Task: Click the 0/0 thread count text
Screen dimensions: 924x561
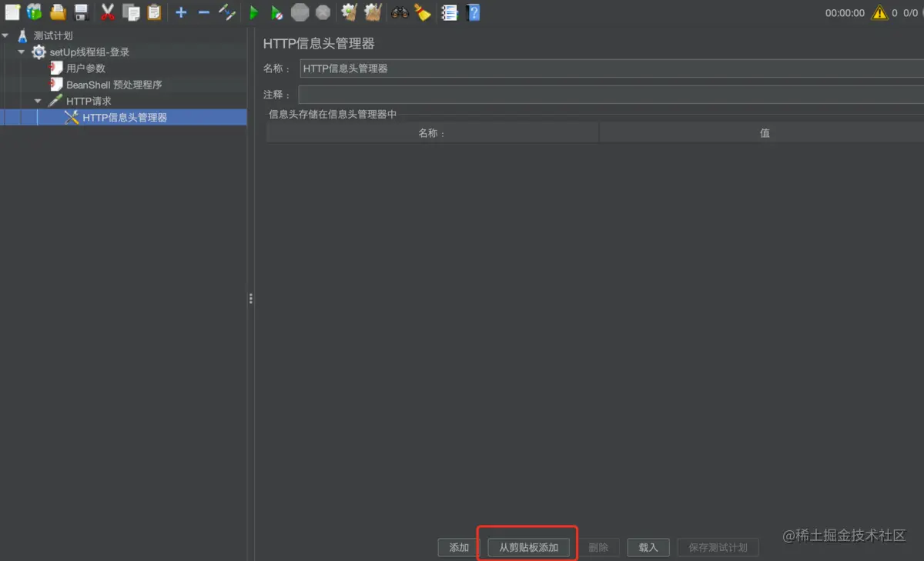Action: point(911,13)
